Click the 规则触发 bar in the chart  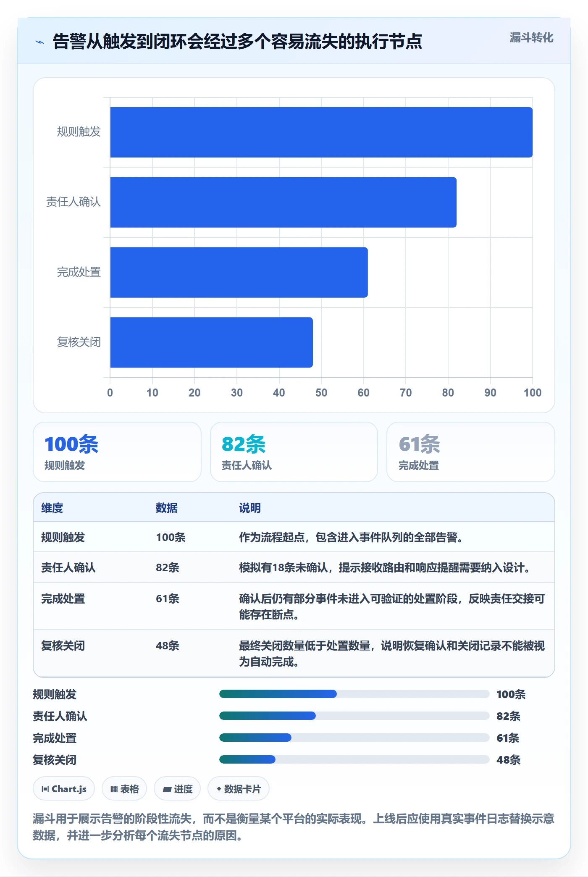[321, 132]
